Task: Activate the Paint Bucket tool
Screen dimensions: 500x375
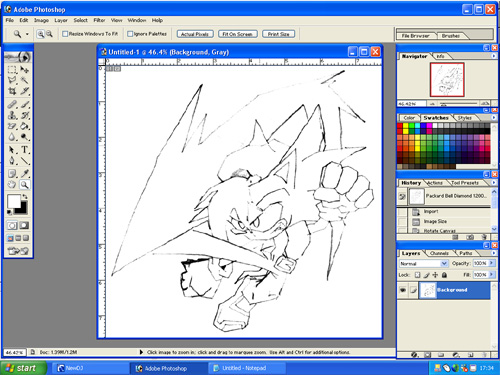Action: (x=25, y=126)
